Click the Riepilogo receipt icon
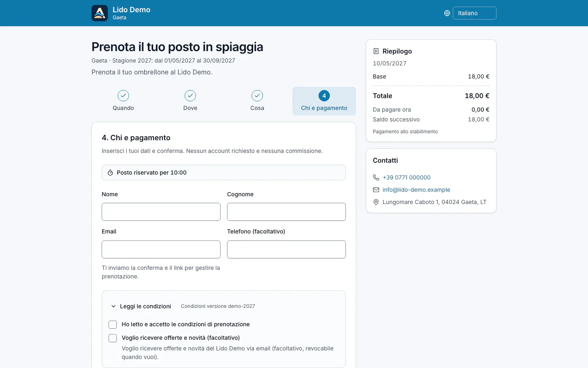This screenshot has width=588, height=368. 376,51
